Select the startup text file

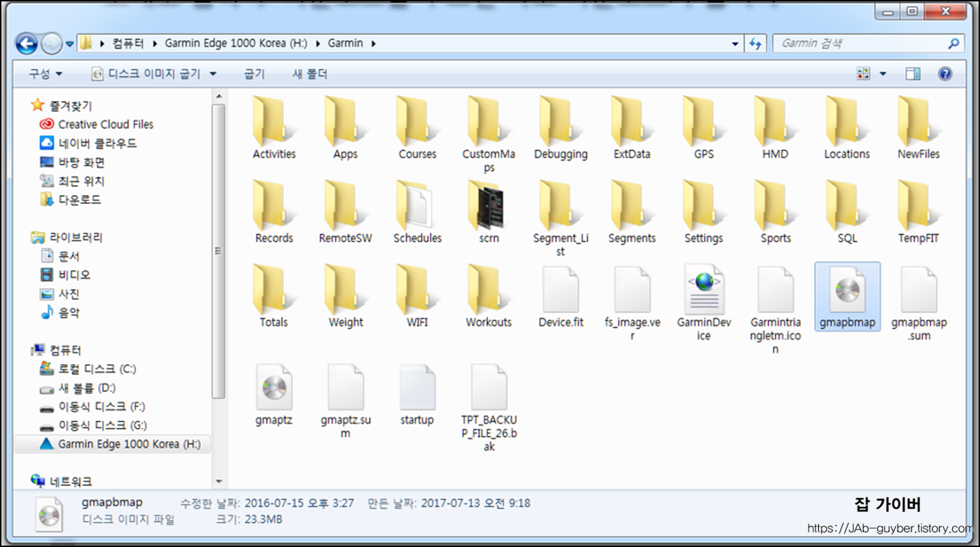tap(417, 394)
